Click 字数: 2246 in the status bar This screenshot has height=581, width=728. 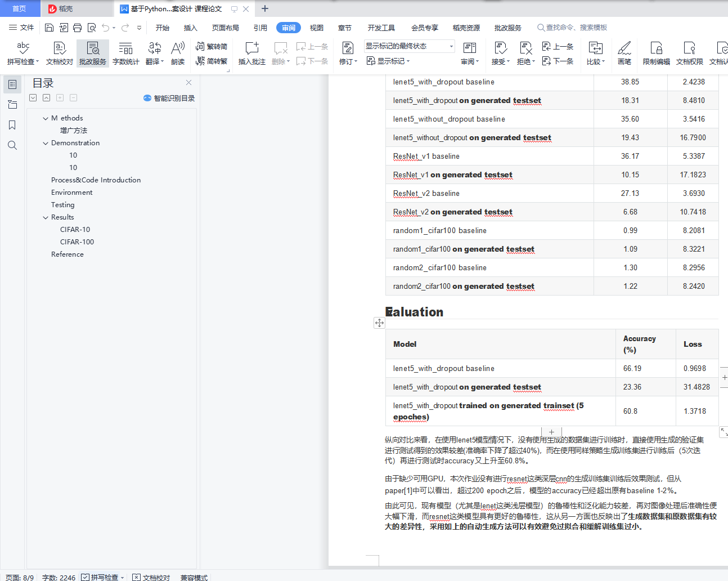pyautogui.click(x=59, y=577)
